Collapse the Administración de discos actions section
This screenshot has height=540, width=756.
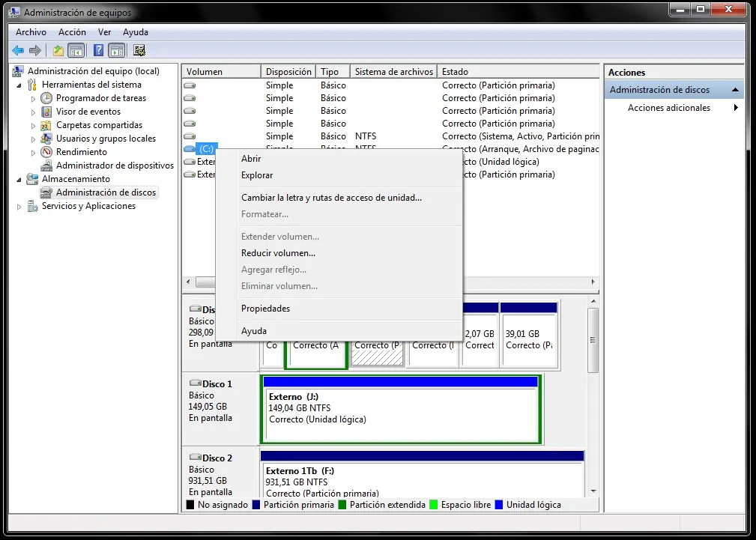[735, 90]
